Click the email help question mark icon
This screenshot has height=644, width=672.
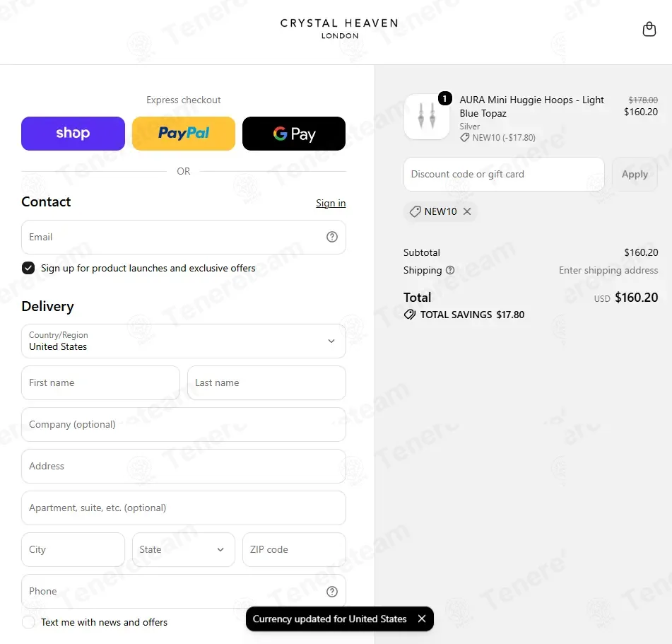click(331, 237)
